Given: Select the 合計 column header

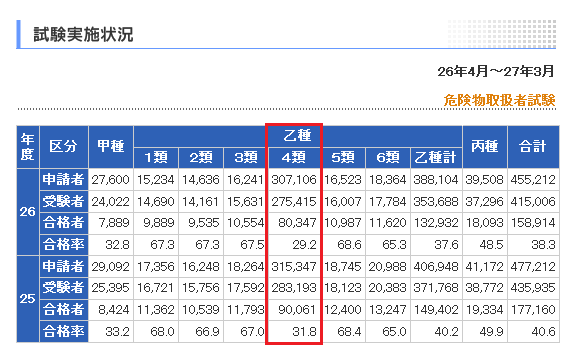Looking at the screenshot, I should (533, 147).
